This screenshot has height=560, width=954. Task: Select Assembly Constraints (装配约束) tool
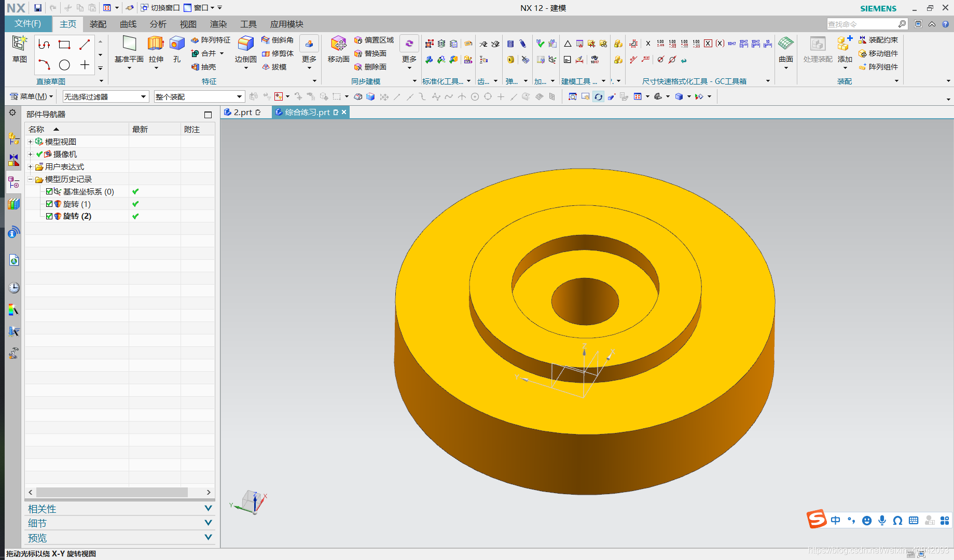tap(878, 40)
